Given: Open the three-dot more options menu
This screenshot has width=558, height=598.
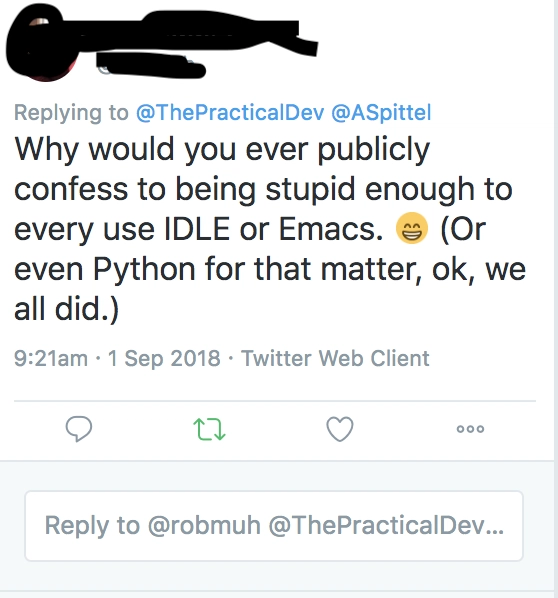Looking at the screenshot, I should pyautogui.click(x=470, y=429).
